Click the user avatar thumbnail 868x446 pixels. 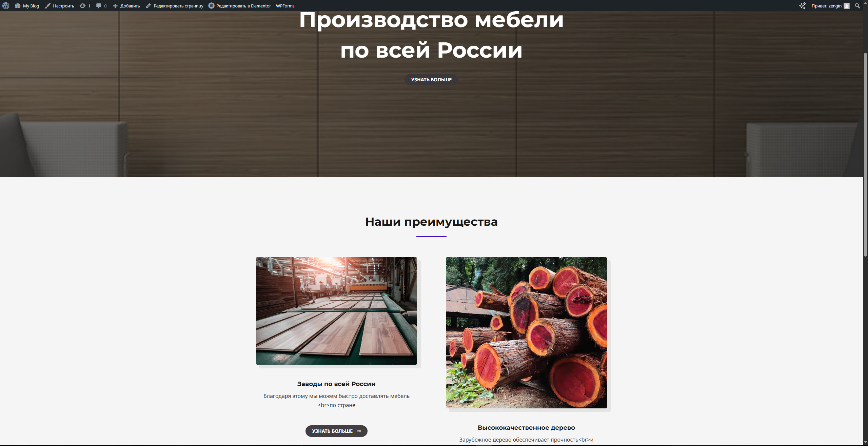point(847,6)
